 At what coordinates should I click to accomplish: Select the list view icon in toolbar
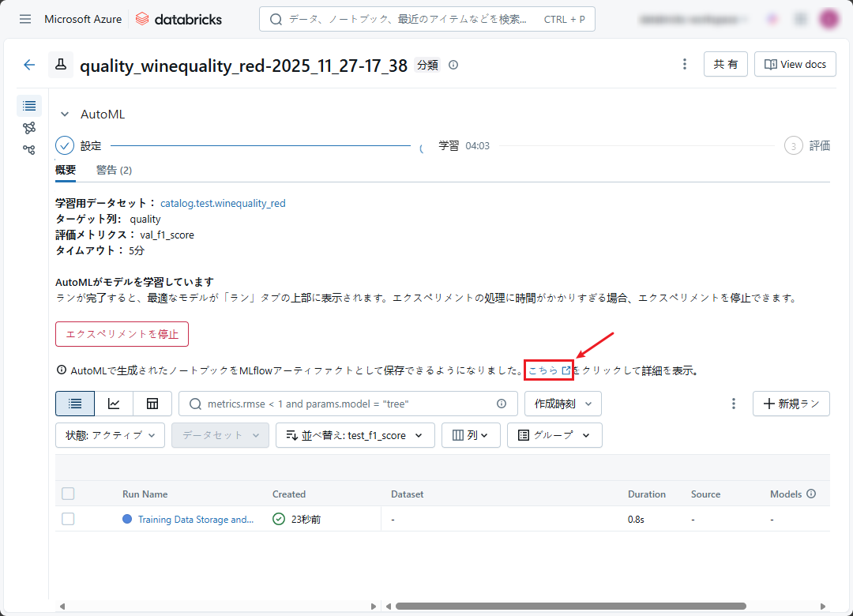[75, 404]
